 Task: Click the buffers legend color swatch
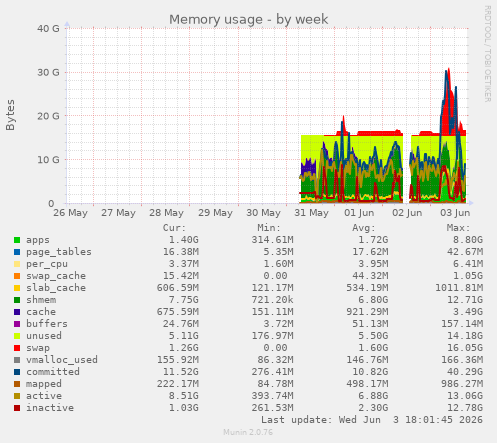point(17,324)
